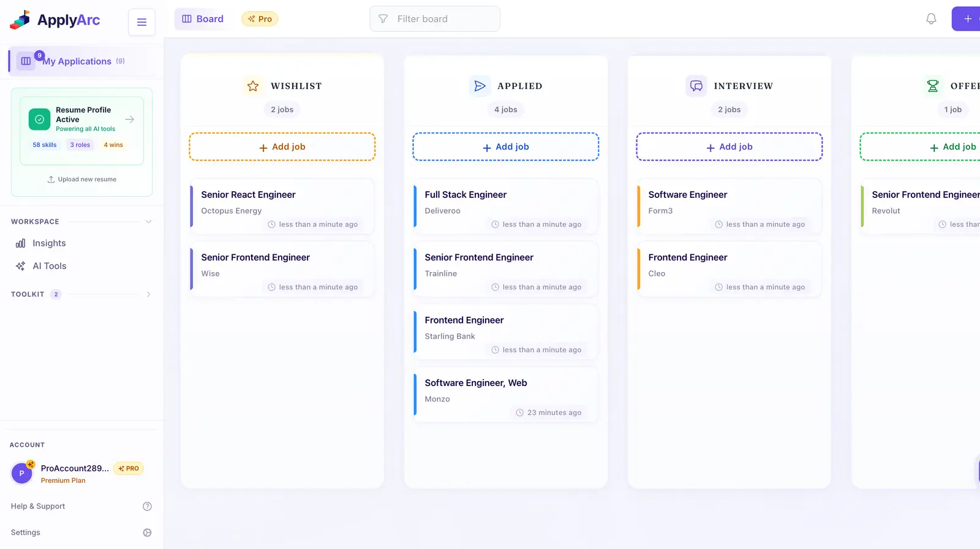Click the Interview chat bubbles icon
This screenshot has height=549, width=980.
(696, 86)
